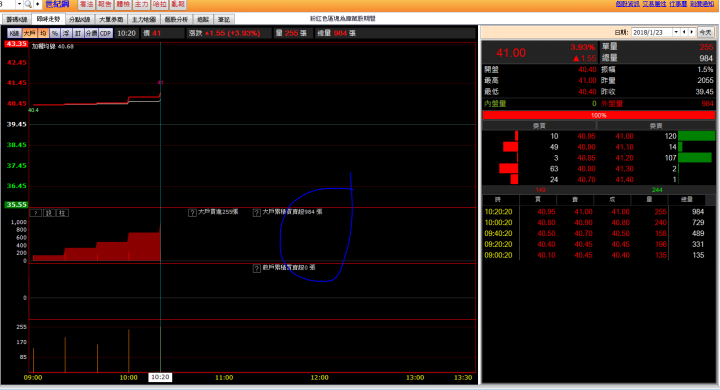The height and width of the screenshot is (390, 720).
Task: Click the 35.55 lower limit price label
Action: click(16, 205)
